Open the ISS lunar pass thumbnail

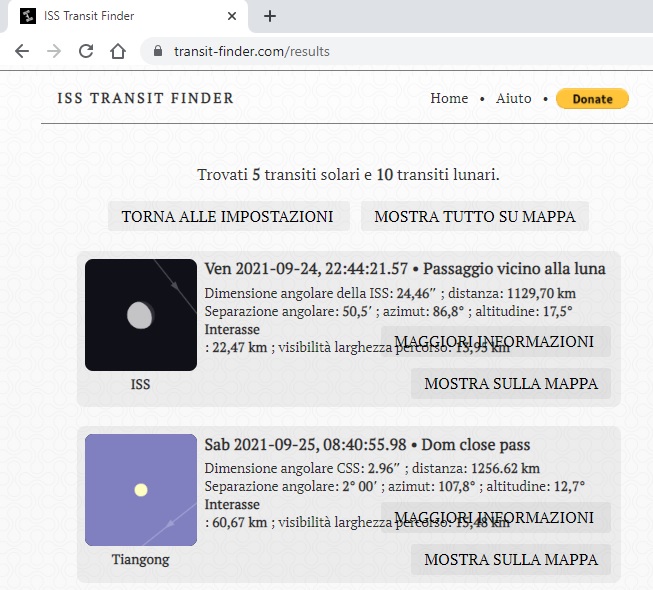141,315
